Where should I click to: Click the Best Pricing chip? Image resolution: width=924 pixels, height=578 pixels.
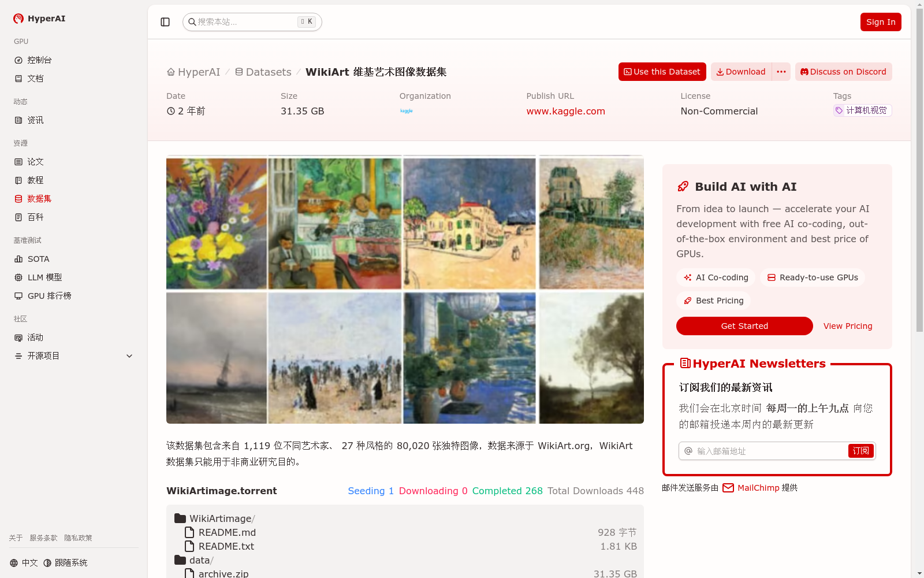click(x=713, y=301)
